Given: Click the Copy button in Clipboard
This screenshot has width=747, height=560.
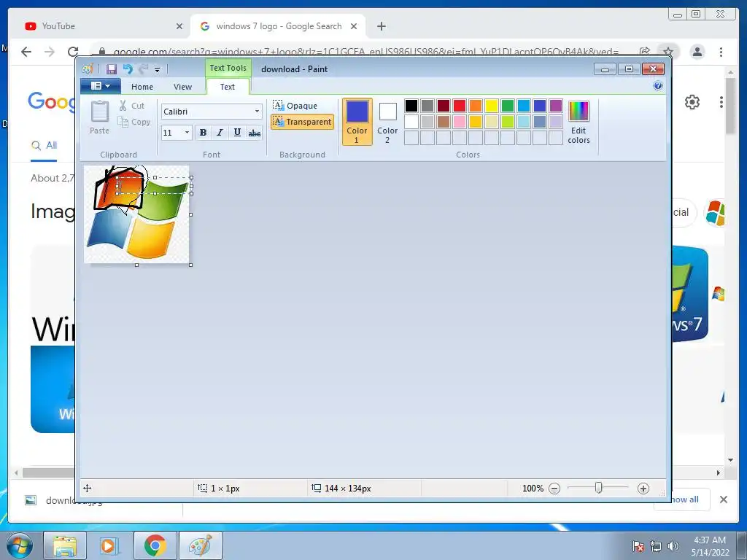Looking at the screenshot, I should tap(134, 122).
